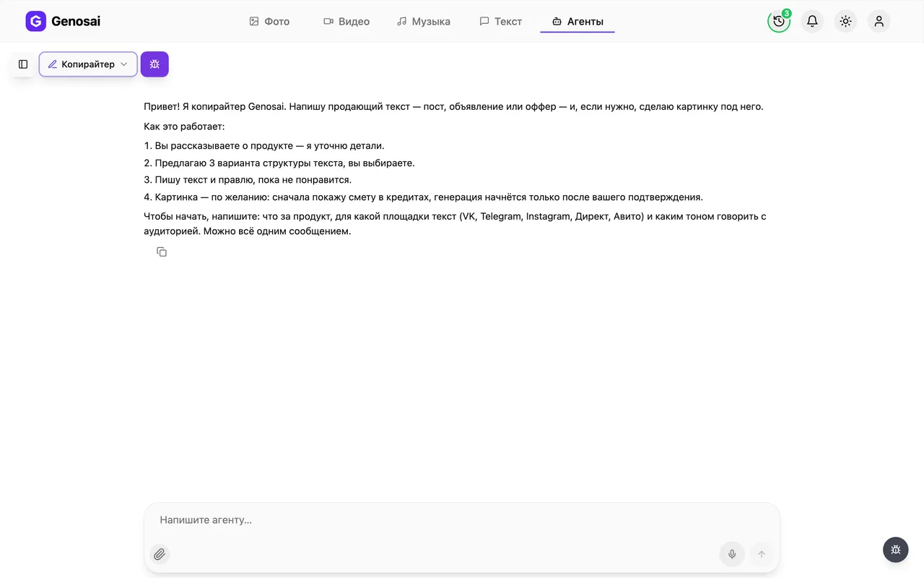Image resolution: width=924 pixels, height=578 pixels.
Task: Copy the agent message with copy icon
Action: pos(162,251)
